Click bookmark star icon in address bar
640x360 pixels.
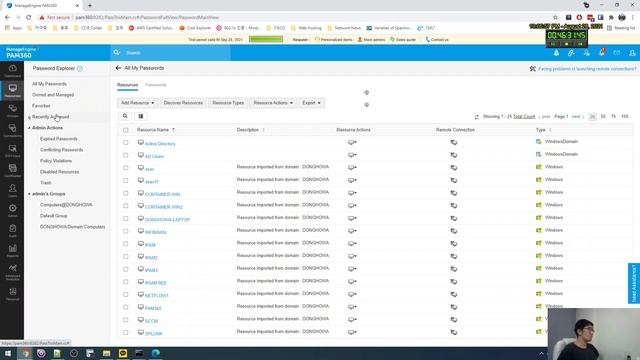(x=555, y=18)
